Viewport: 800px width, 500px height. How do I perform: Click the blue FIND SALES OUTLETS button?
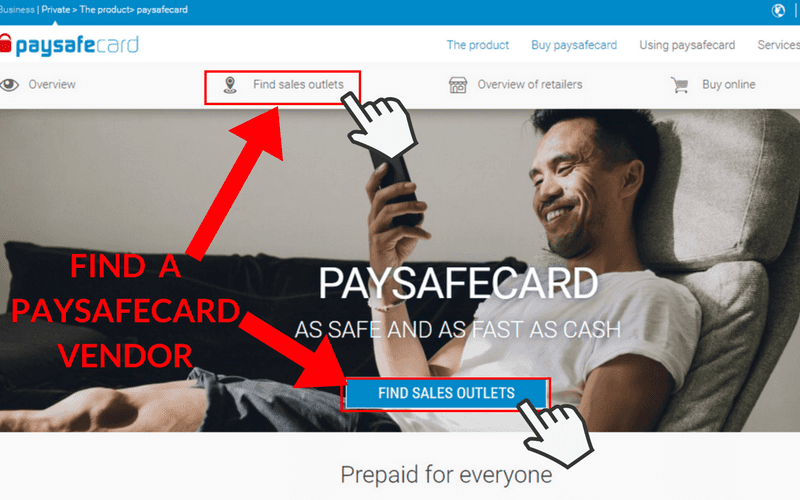point(446,393)
